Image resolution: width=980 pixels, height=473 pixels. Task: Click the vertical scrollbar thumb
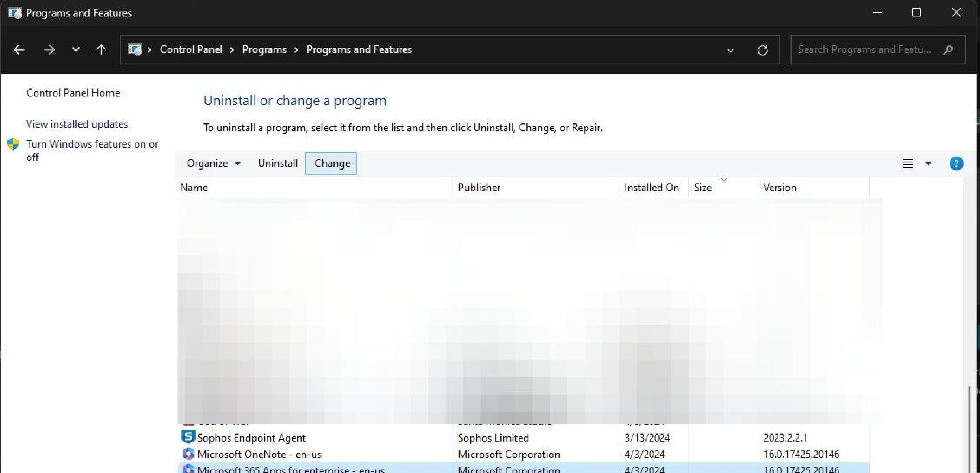(970, 429)
